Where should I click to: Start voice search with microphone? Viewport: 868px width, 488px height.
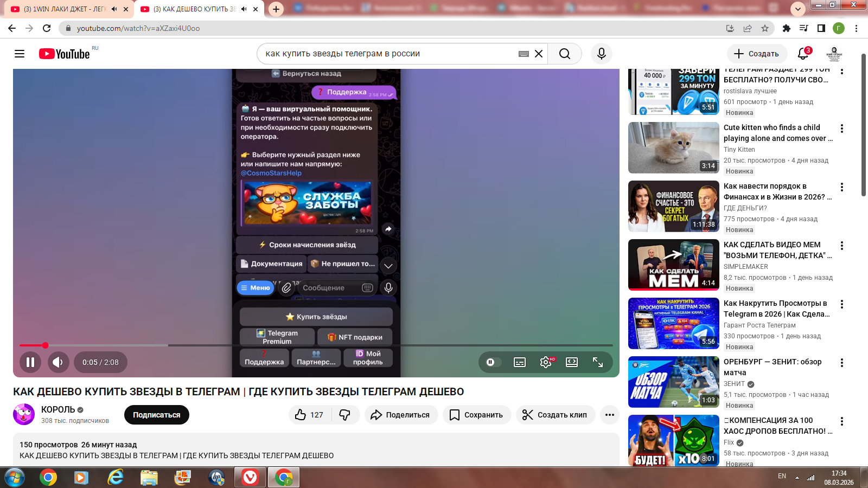(x=602, y=54)
